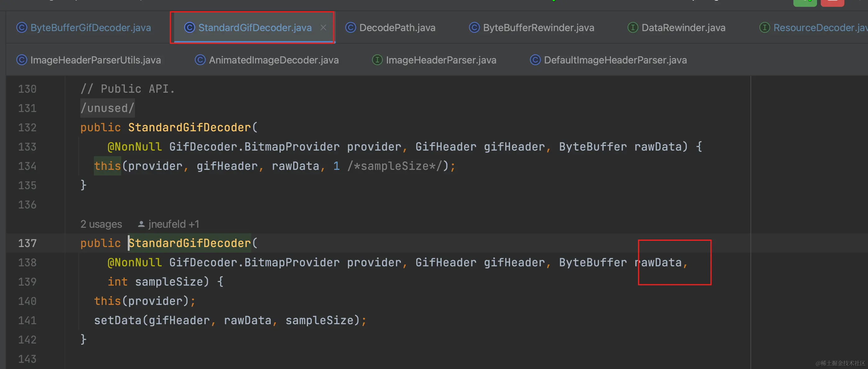Click the author person icon beside jneufeld
The height and width of the screenshot is (369, 868).
point(141,224)
